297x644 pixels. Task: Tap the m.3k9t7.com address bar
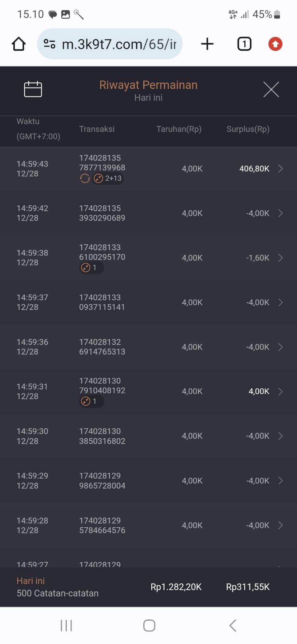tap(119, 44)
